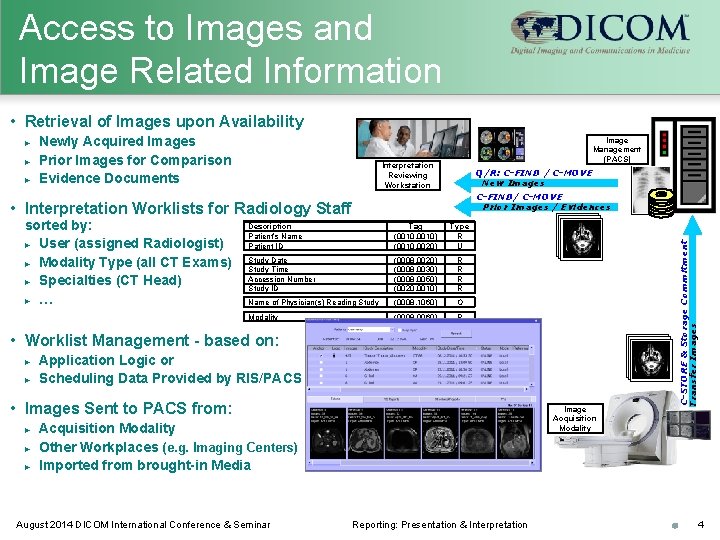
Task: Click the slide title Access to Images
Action: 230,49
